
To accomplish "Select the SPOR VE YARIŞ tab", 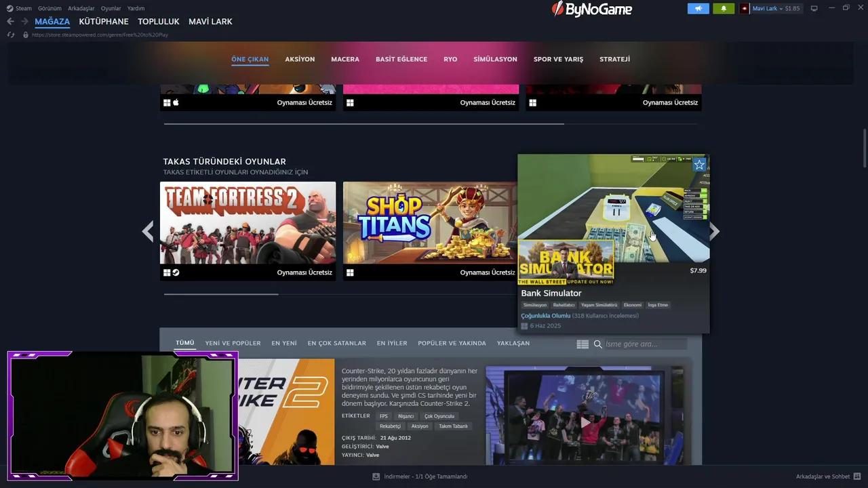I will 558,59.
